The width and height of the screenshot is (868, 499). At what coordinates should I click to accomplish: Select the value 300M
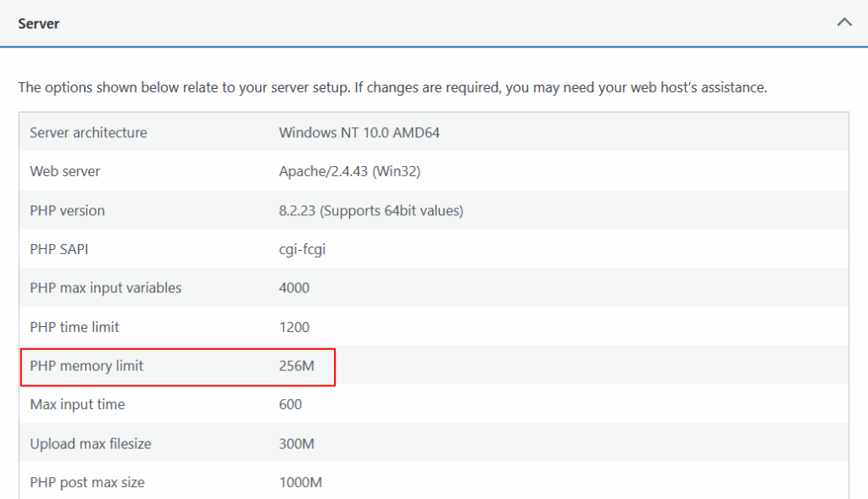pyautogui.click(x=296, y=444)
